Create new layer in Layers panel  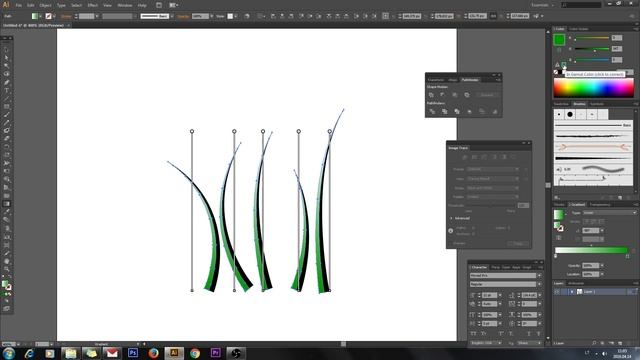pos(620,343)
